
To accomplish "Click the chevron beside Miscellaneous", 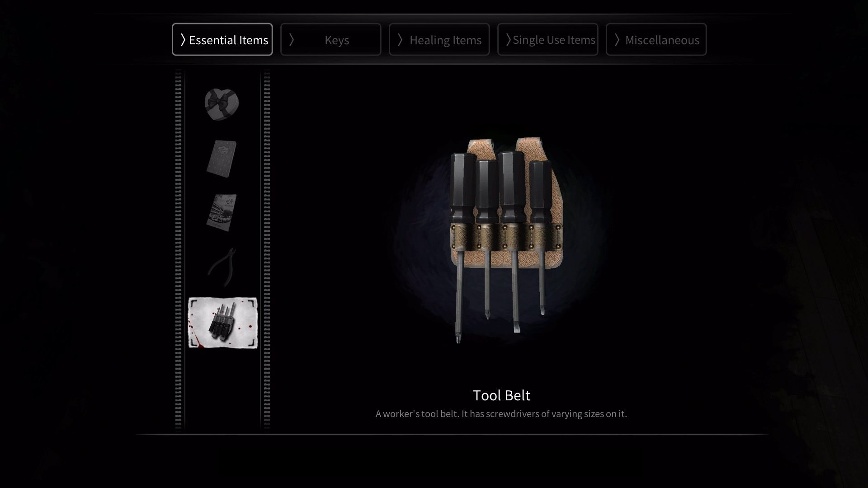I will (617, 40).
